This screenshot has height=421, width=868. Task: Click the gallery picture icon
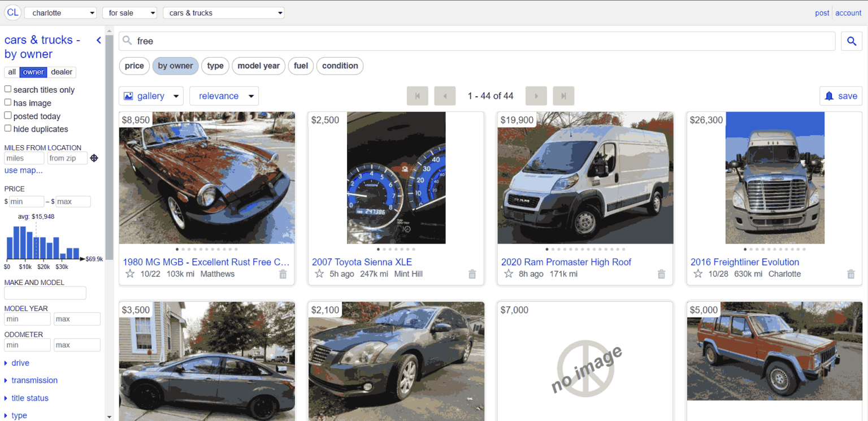pyautogui.click(x=128, y=96)
